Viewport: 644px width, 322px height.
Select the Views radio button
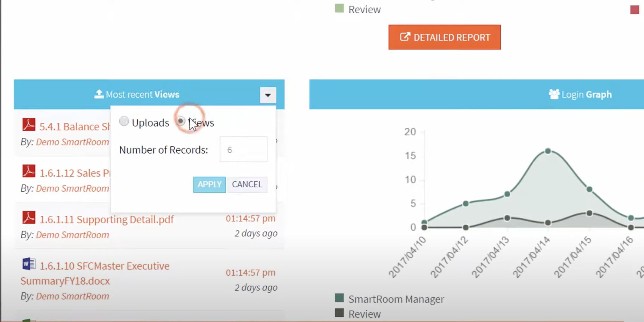[x=181, y=121]
